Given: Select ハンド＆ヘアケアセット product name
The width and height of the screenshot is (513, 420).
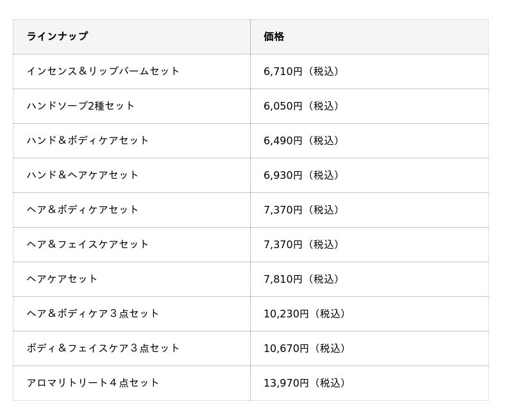Looking at the screenshot, I should coord(83,175).
